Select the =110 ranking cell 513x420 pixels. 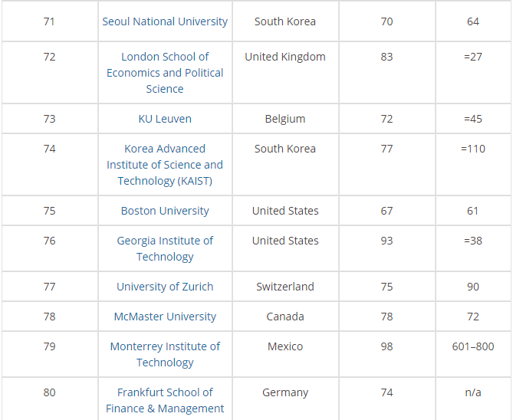(473, 149)
